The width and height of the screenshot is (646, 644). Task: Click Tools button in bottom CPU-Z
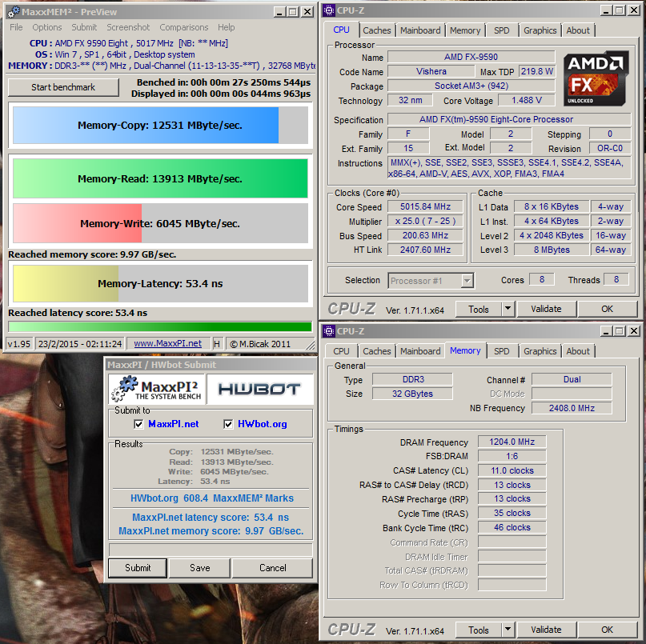tap(479, 630)
